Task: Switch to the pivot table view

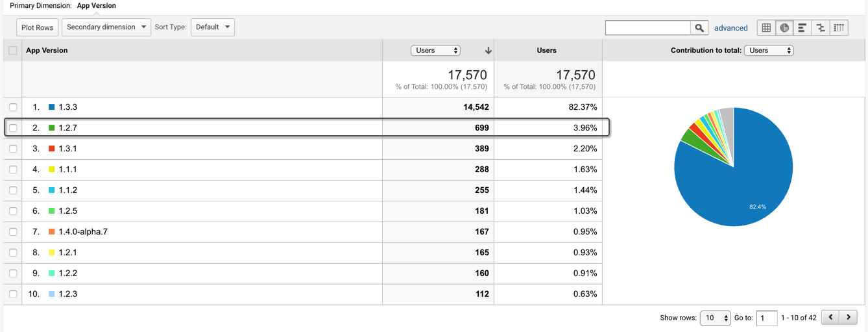Action: (839, 28)
